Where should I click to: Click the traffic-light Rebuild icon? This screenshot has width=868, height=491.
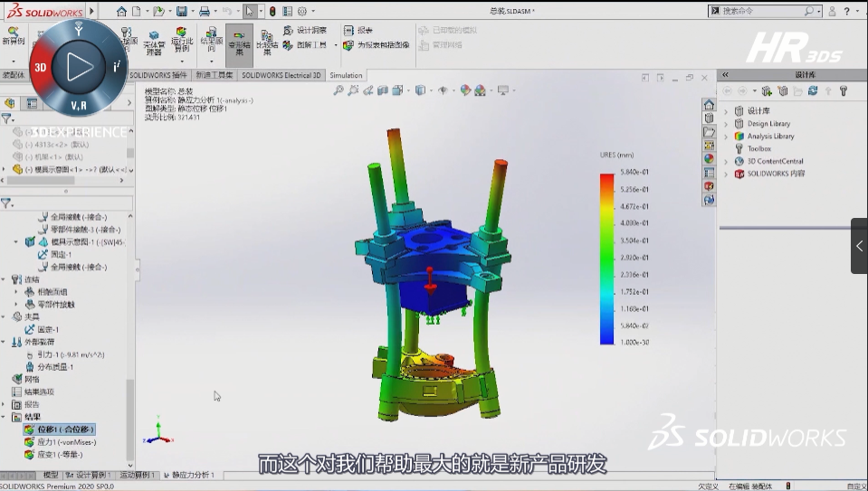pos(273,11)
